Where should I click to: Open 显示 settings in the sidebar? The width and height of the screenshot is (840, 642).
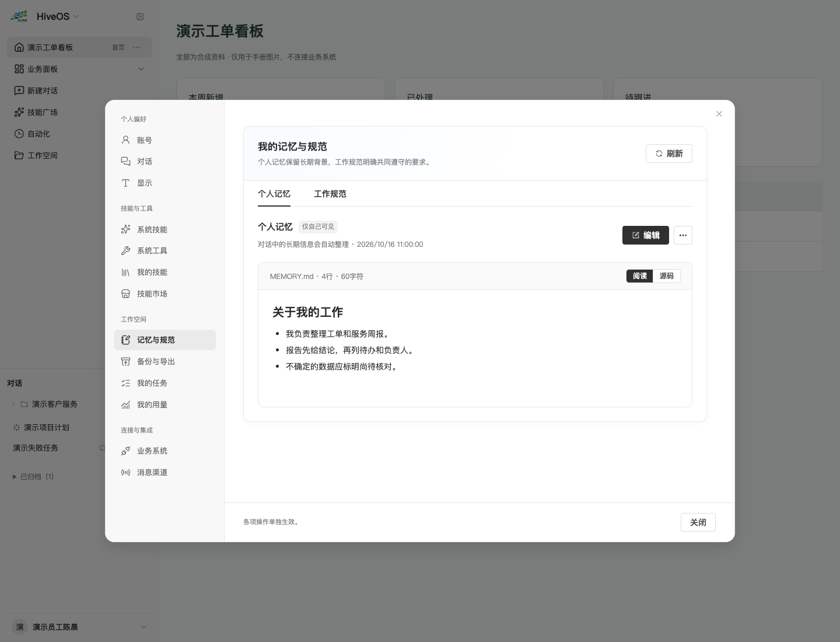[164, 183]
